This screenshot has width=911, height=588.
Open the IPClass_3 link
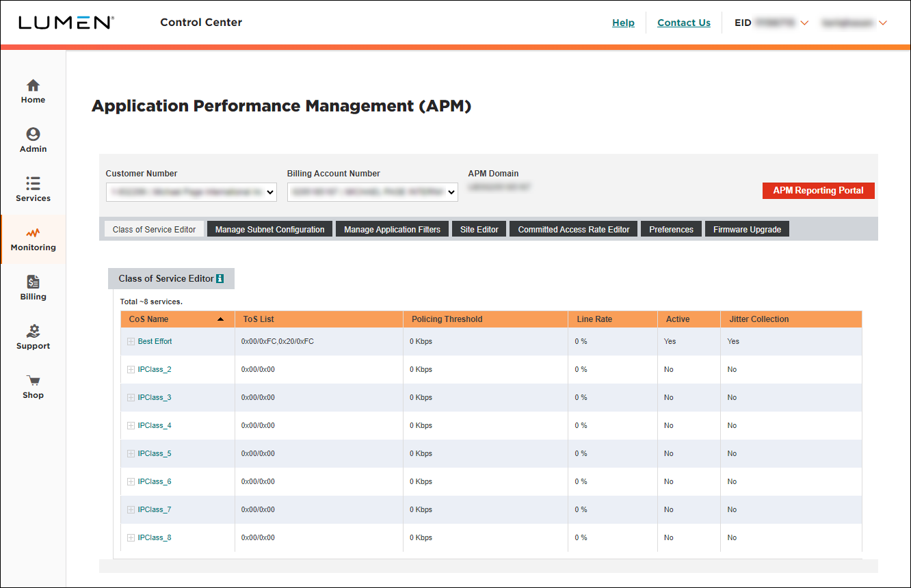click(155, 397)
